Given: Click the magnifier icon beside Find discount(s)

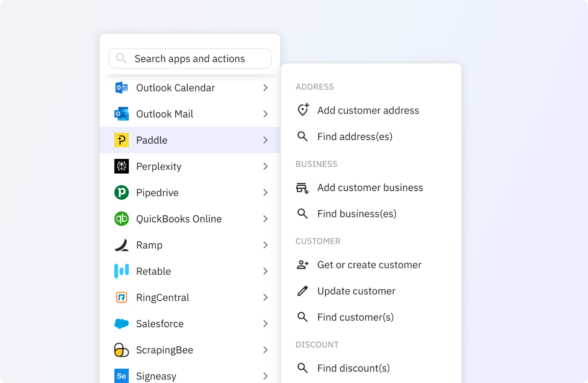Looking at the screenshot, I should [303, 368].
